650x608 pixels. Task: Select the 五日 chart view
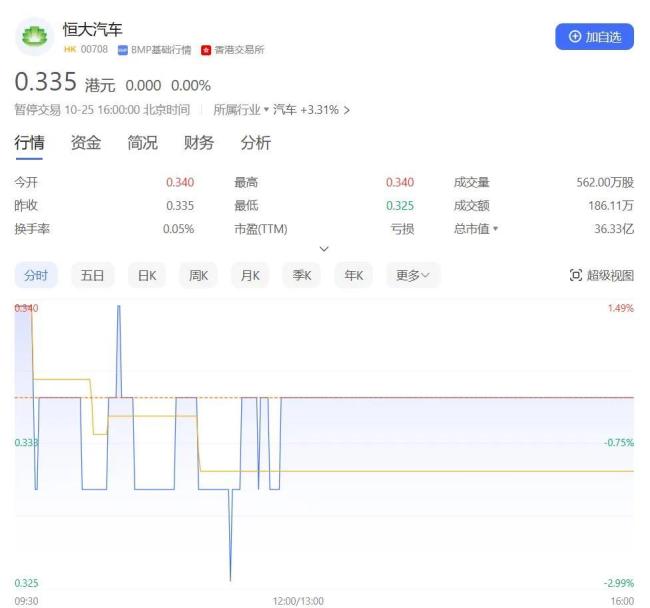(x=92, y=275)
